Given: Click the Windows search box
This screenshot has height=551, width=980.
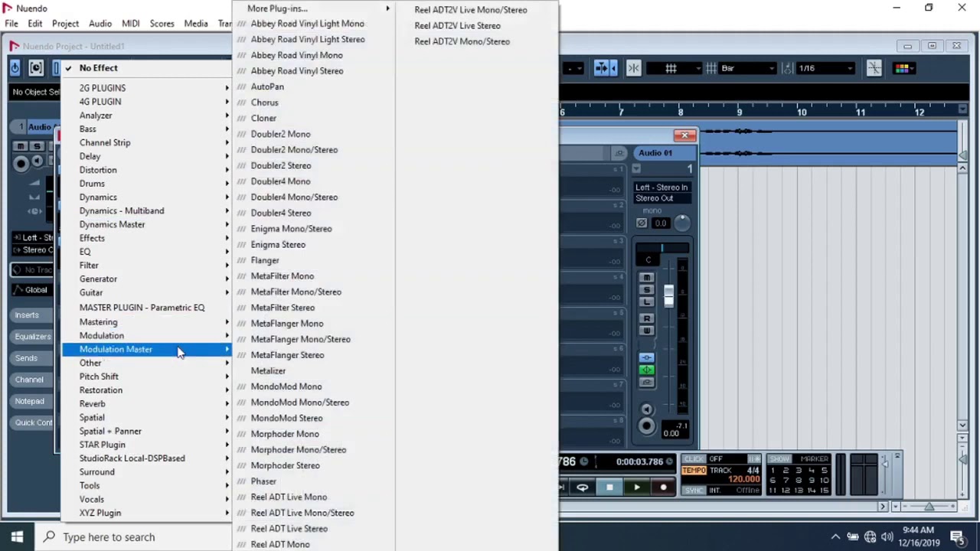Looking at the screenshot, I should tap(134, 536).
